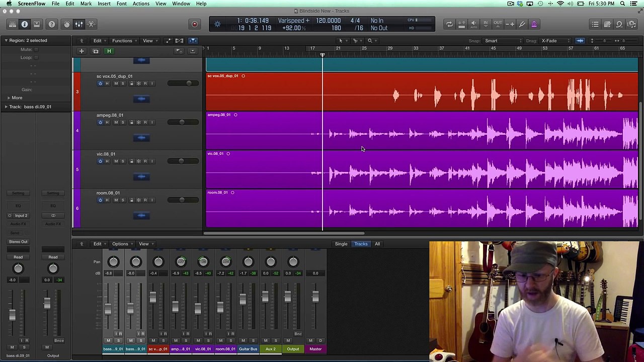644x362 pixels.
Task: Switch mixer to Single view
Action: (341, 244)
